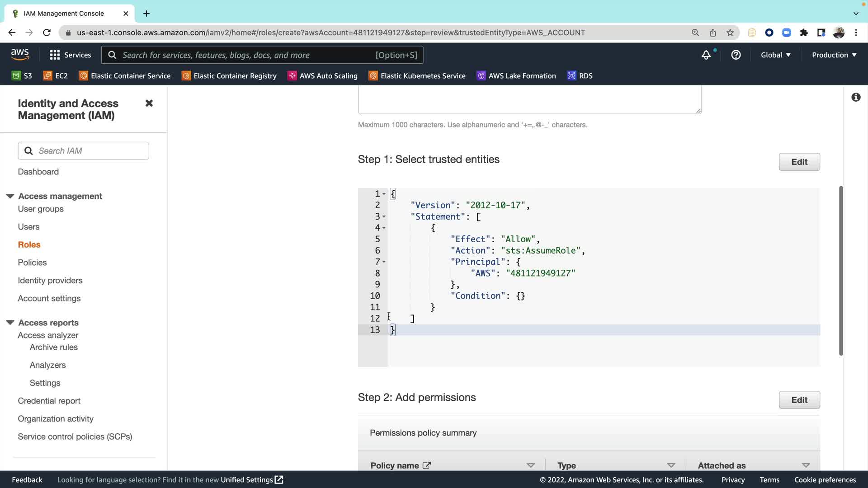Open the Global region dropdown

click(775, 55)
